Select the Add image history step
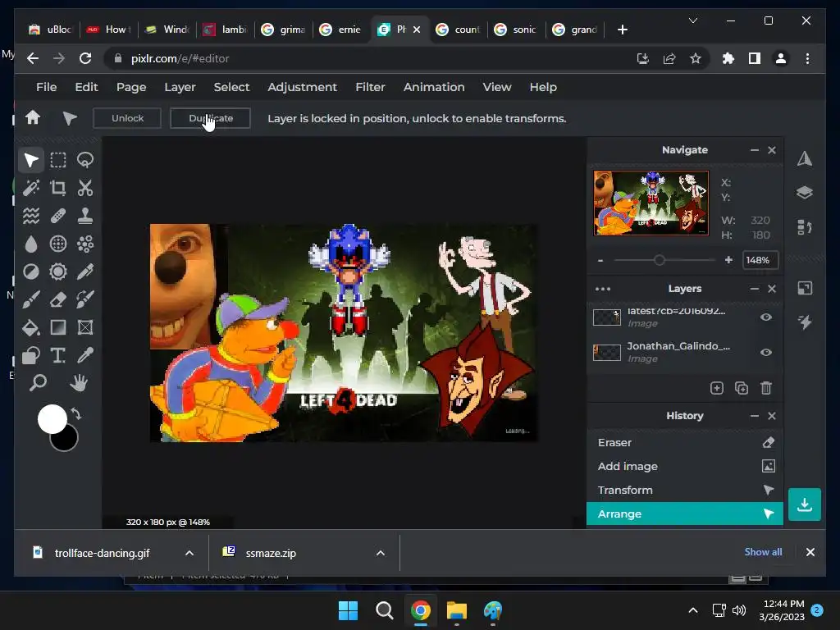Screen dimensions: 840x630 click(685, 466)
